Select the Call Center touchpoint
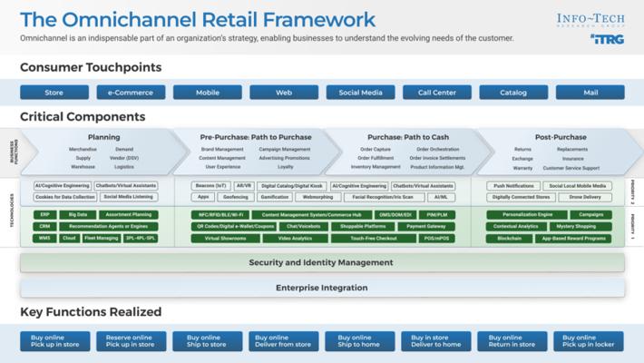 [437, 92]
